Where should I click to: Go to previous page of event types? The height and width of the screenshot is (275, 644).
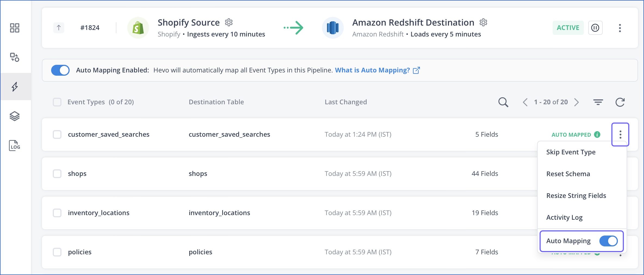pyautogui.click(x=525, y=102)
